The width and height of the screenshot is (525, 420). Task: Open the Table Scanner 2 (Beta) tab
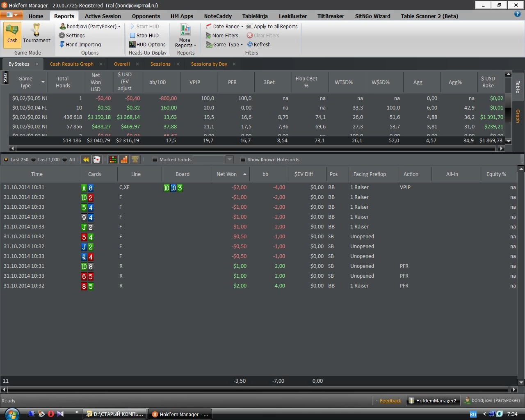(x=429, y=16)
